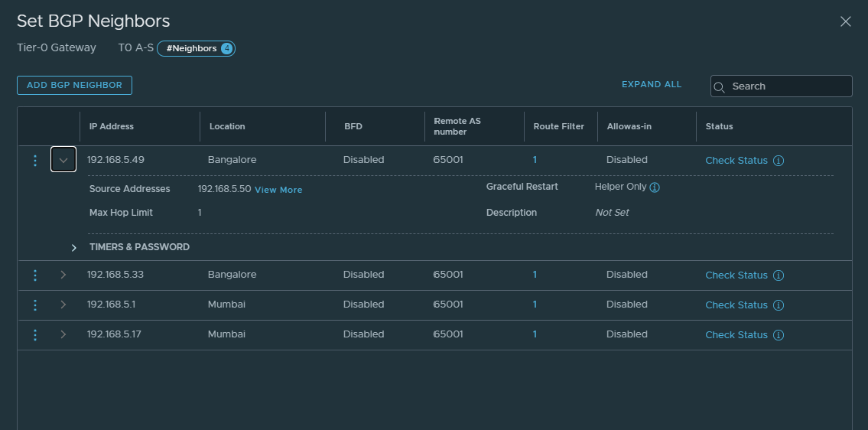Click info icon next to Helper Only
The height and width of the screenshot is (430, 868).
pyautogui.click(x=655, y=187)
